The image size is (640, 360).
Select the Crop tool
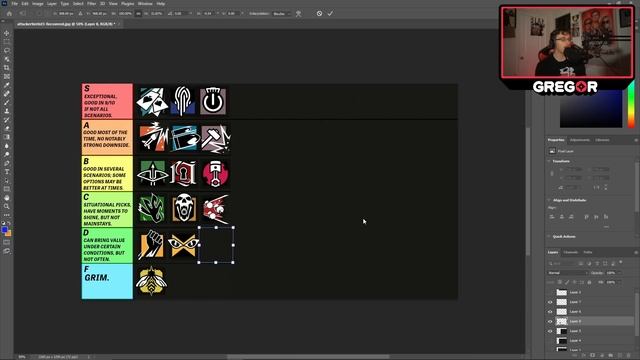pos(7,68)
